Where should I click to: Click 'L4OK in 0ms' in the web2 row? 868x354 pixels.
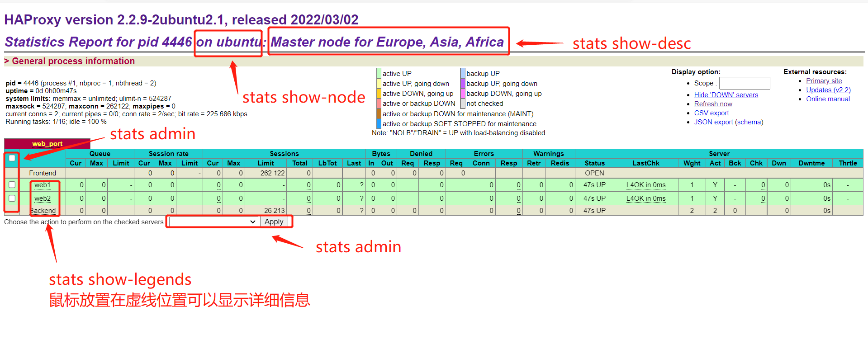646,198
